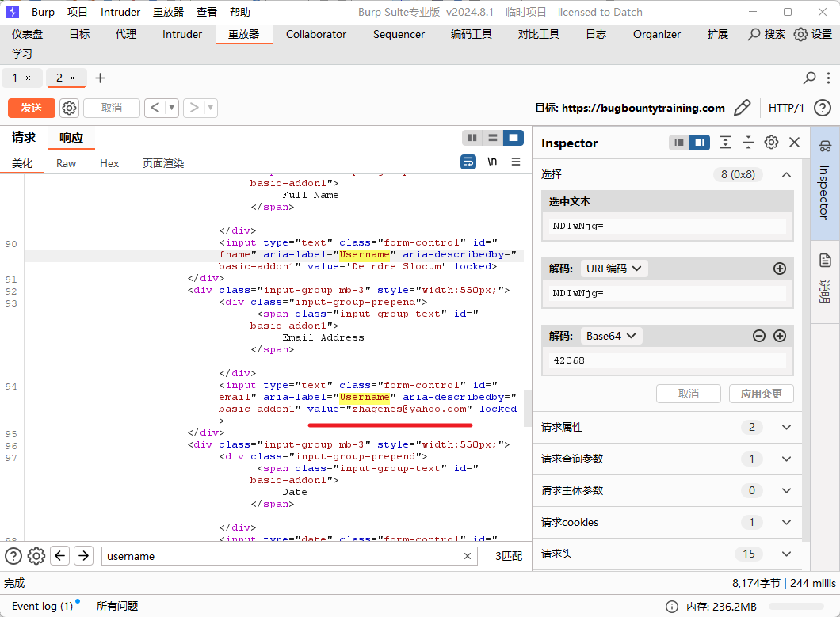
Task: Open the help icon next to HTTP/1
Action: (823, 108)
